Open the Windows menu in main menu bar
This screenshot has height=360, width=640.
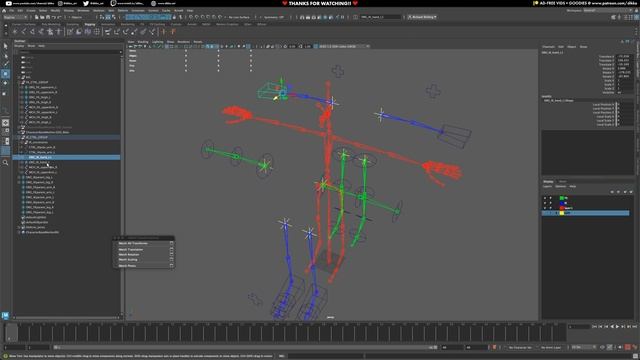click(83, 11)
